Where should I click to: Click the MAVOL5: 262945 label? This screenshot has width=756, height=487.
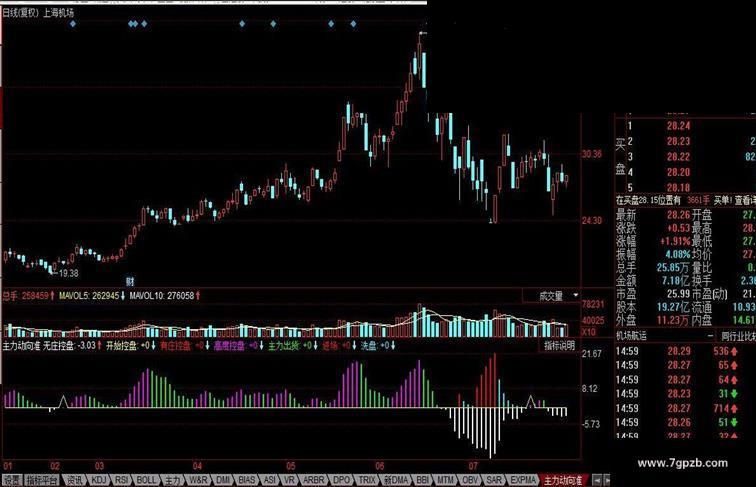89,296
